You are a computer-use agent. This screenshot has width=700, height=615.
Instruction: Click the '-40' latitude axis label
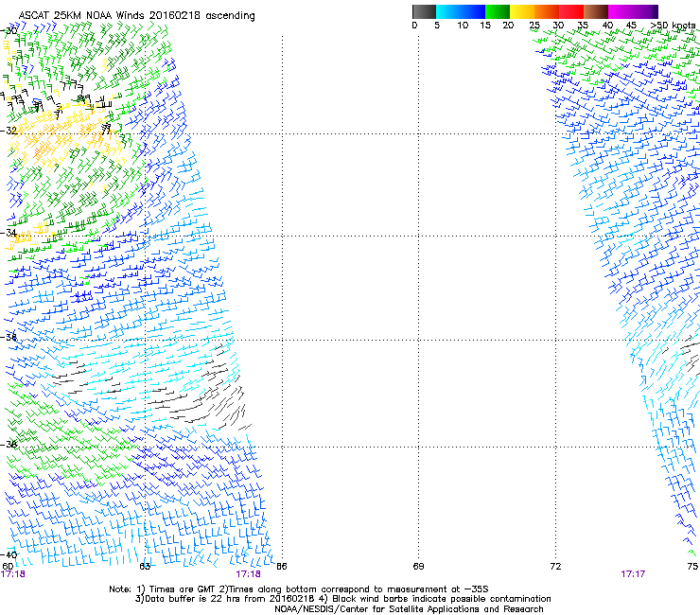pyautogui.click(x=9, y=554)
